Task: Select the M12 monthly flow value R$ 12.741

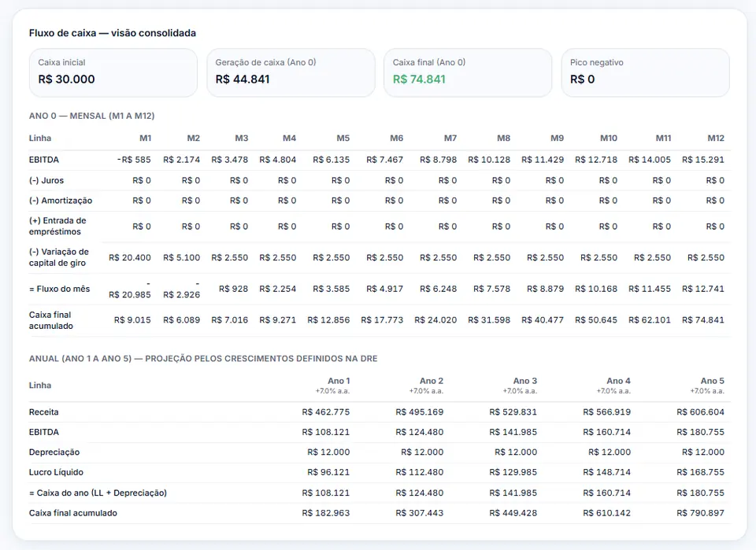Action: tap(703, 289)
